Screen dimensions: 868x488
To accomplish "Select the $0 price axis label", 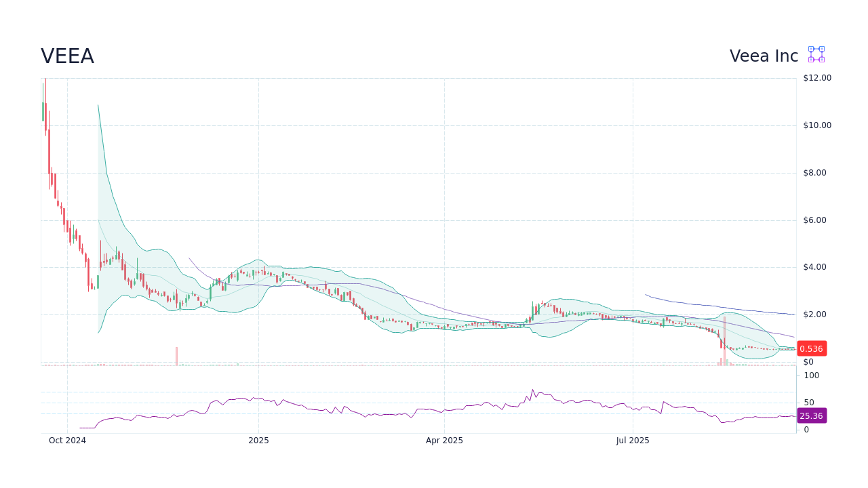I will point(808,362).
